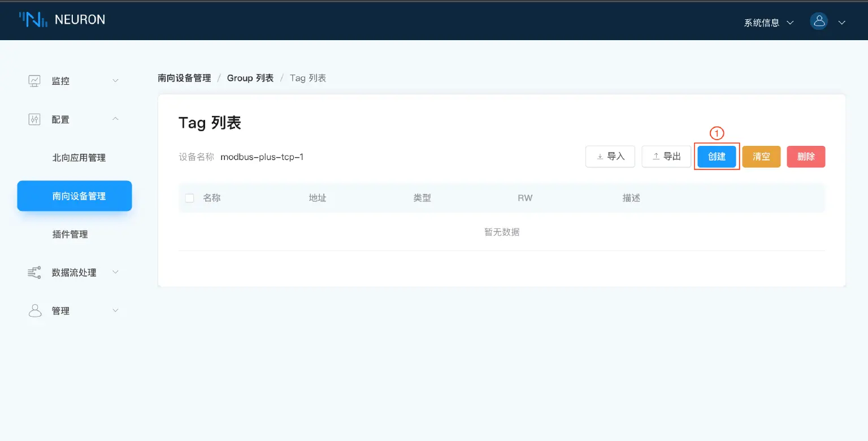Select 插件管理 menu item

pyautogui.click(x=70, y=234)
